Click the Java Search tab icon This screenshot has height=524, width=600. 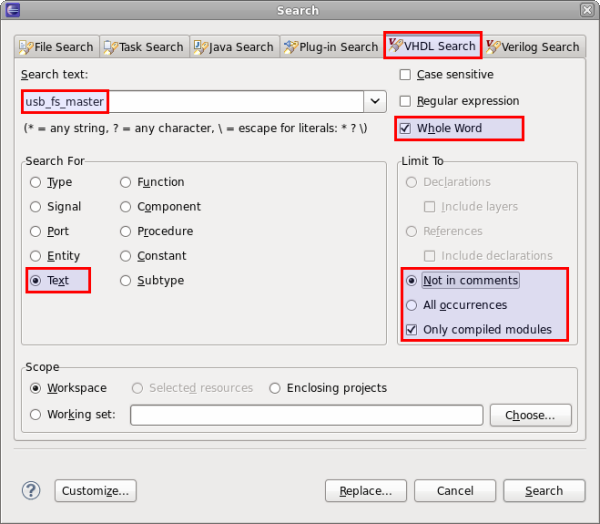click(x=201, y=47)
